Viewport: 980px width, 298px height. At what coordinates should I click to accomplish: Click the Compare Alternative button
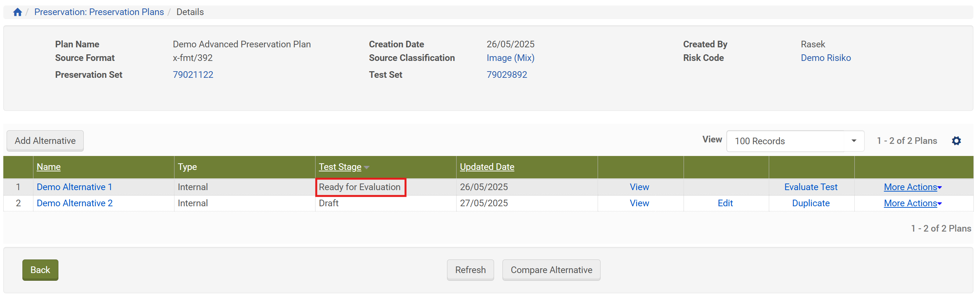click(x=551, y=270)
